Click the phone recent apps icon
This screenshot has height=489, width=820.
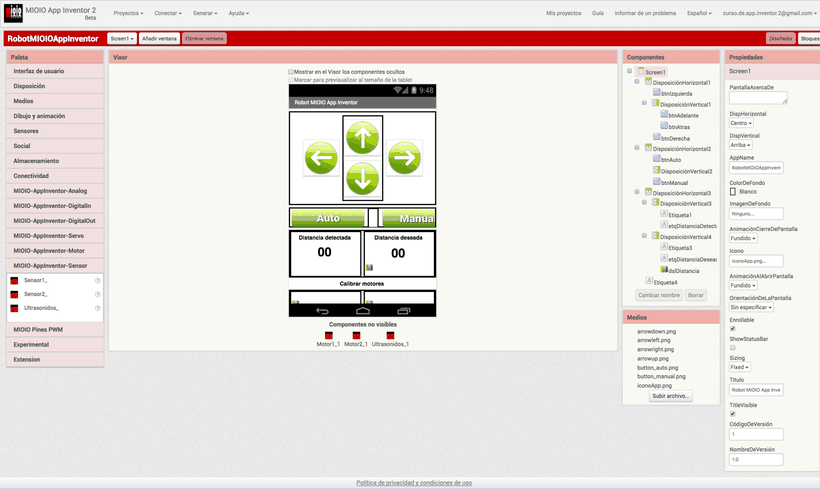tap(404, 311)
